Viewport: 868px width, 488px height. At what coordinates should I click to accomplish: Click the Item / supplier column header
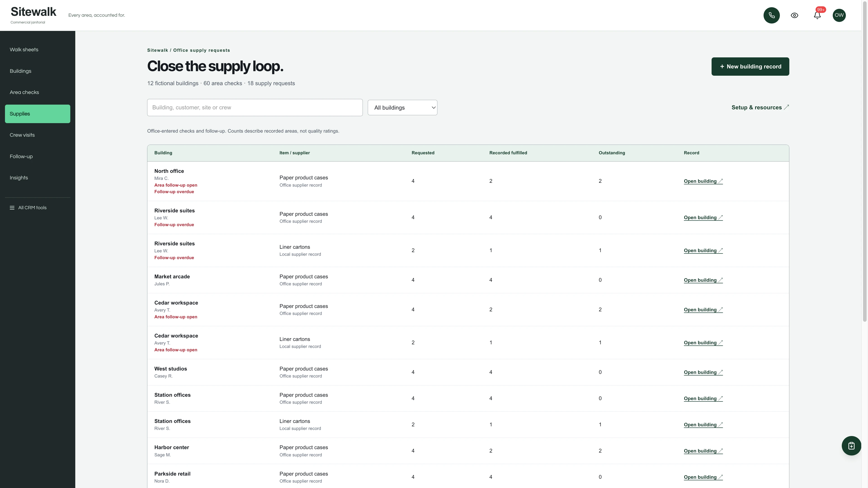[295, 153]
